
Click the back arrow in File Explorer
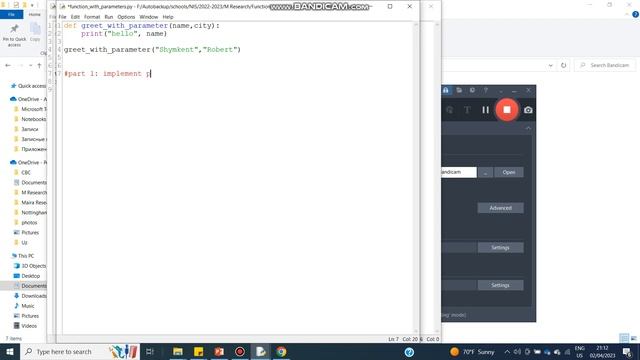point(8,65)
